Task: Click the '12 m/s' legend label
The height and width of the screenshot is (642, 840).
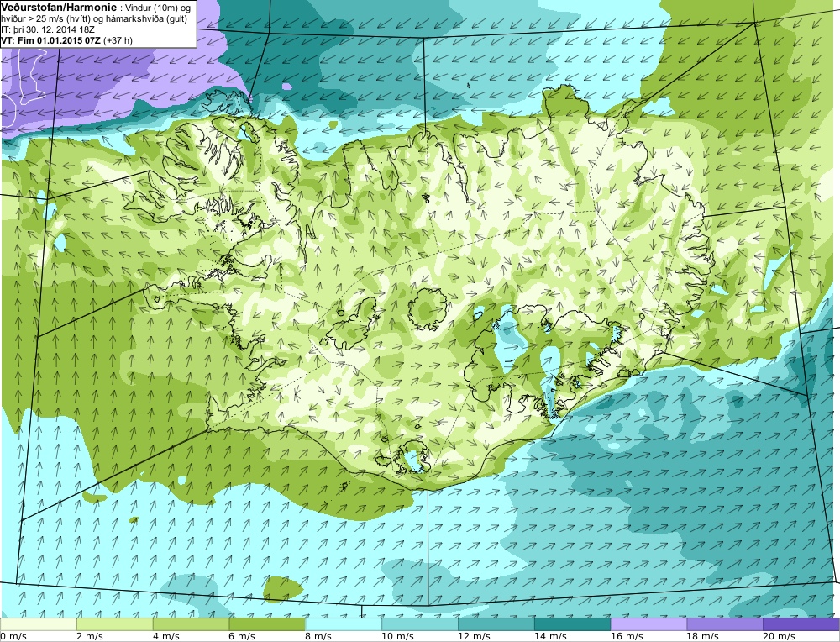Action: point(474,636)
